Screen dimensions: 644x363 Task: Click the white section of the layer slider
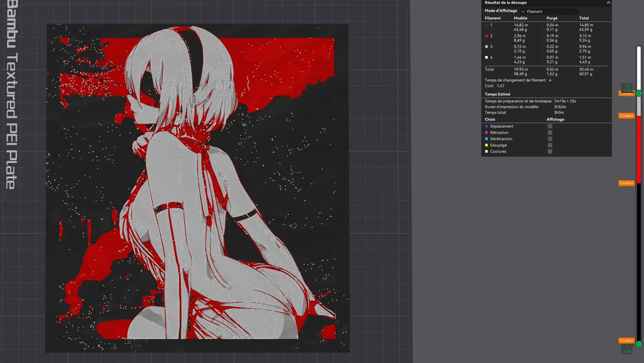click(x=639, y=68)
